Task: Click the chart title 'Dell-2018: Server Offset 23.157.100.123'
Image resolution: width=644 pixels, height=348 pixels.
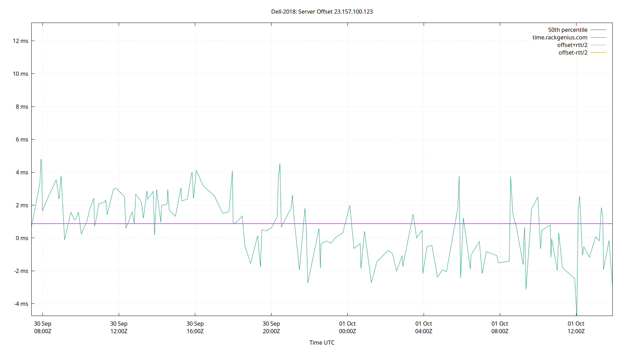Action: pos(322,11)
